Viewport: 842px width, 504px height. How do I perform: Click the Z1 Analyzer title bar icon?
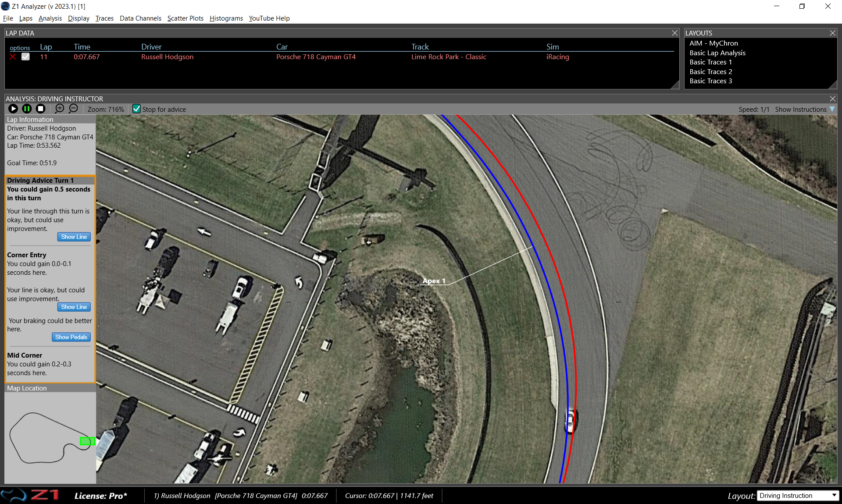5,6
